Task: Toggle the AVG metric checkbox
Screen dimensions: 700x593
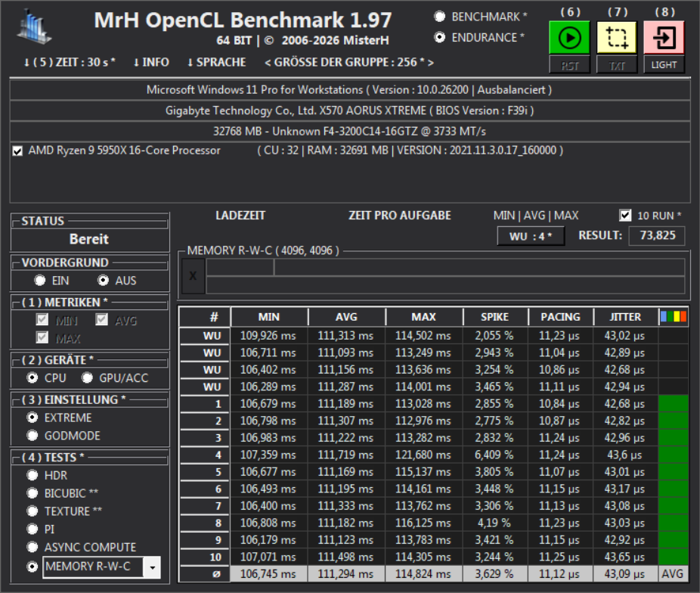Action: (x=102, y=320)
